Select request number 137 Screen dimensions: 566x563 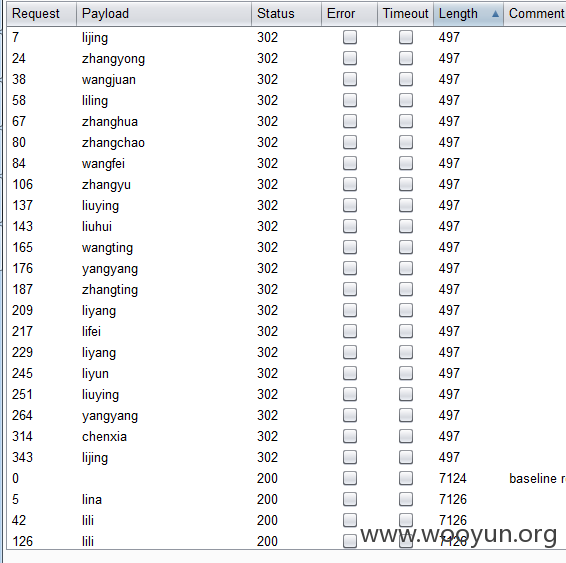(x=23, y=205)
